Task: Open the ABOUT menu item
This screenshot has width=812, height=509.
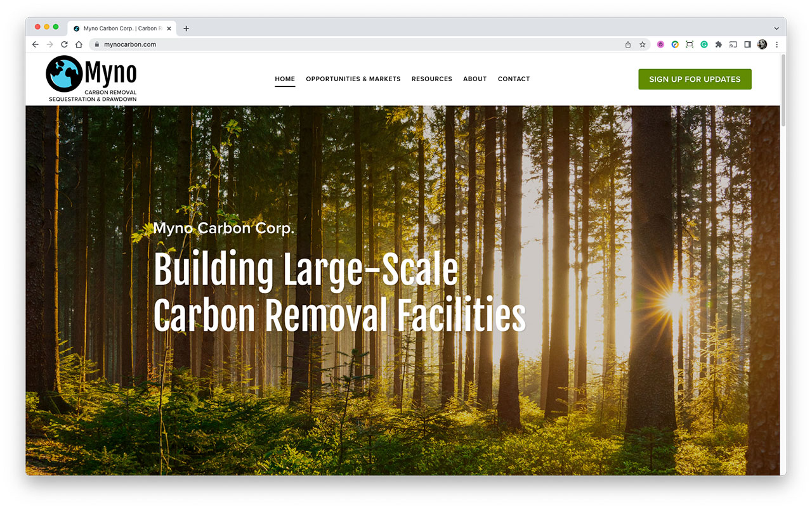Action: [x=475, y=79]
